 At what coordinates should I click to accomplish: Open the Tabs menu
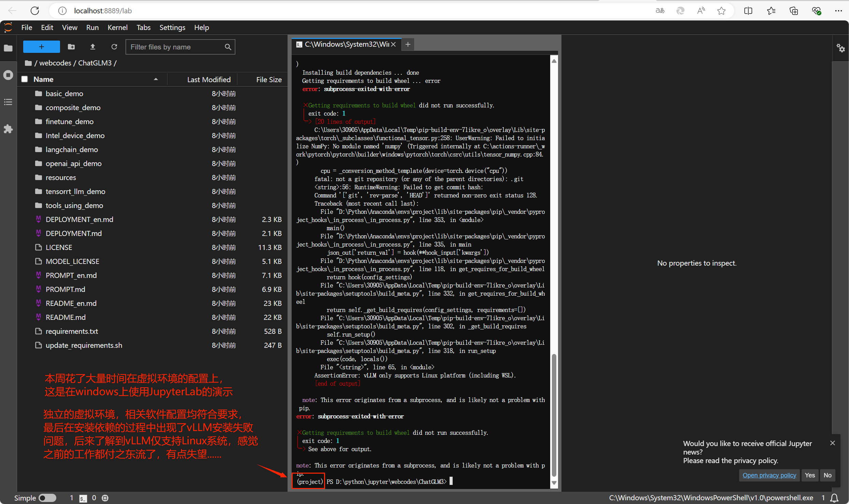[x=143, y=28]
